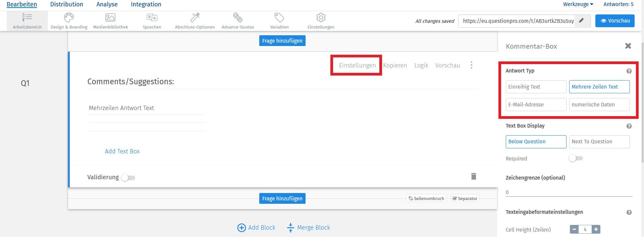Switch to the Integration tab
The image size is (644, 237).
146,4
